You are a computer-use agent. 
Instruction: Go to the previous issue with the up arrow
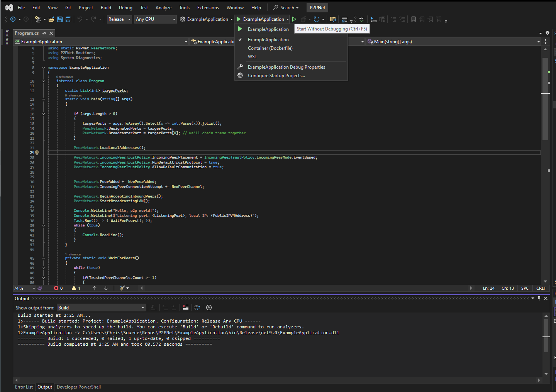pyautogui.click(x=95, y=288)
